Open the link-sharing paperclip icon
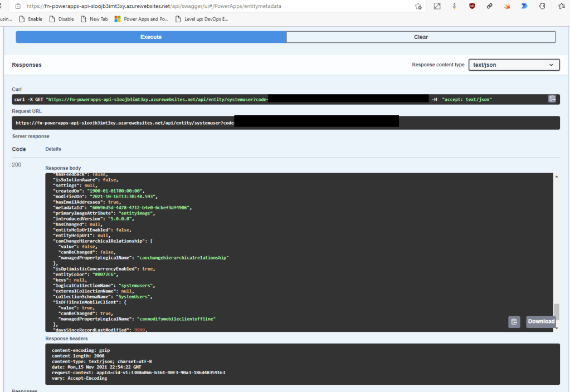This screenshot has height=392, width=570. [489, 6]
